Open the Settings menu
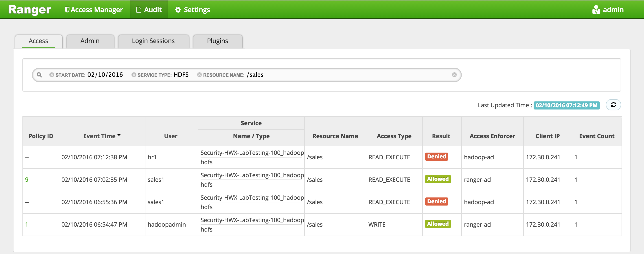644x254 pixels. (193, 10)
